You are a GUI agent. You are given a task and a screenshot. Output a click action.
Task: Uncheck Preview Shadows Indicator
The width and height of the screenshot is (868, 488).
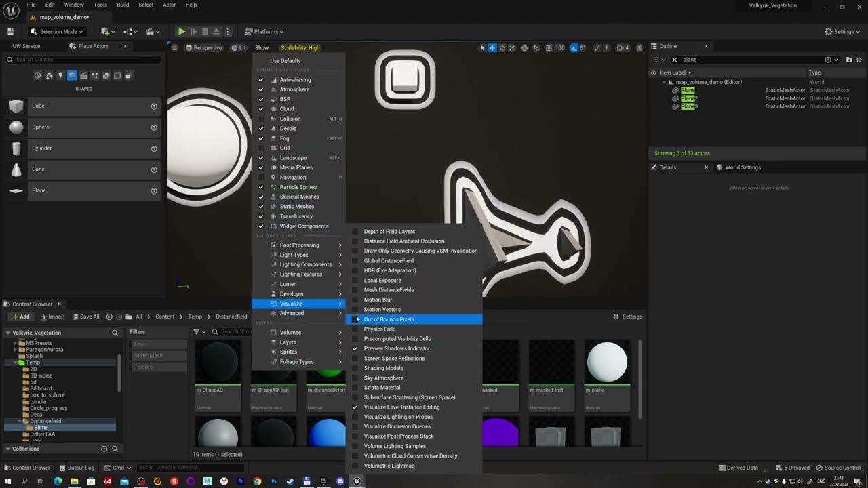[x=355, y=348]
